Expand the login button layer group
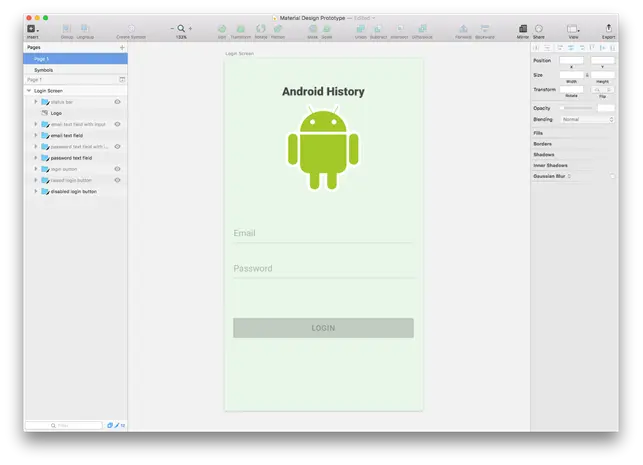Screen dimensions: 643x465 (36, 169)
